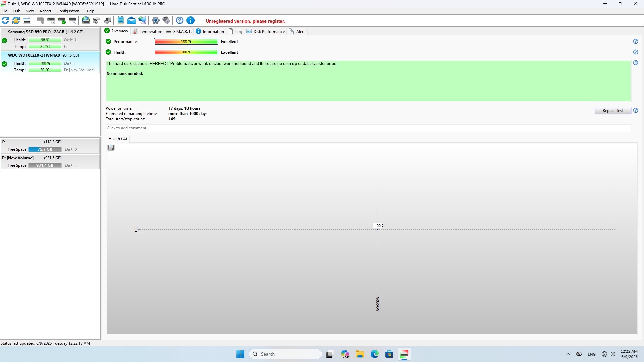Click the Click to add comment field
644x362 pixels.
pos(368,128)
